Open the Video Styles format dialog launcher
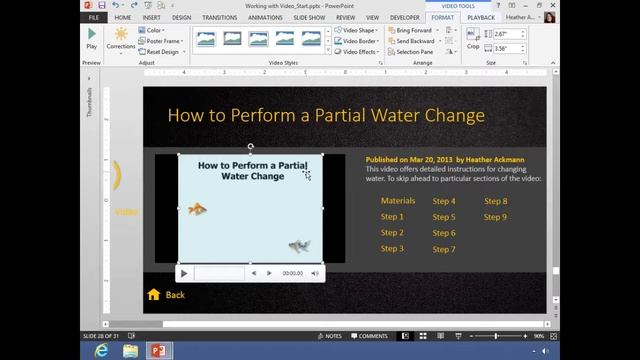The height and width of the screenshot is (360, 640). point(380,63)
